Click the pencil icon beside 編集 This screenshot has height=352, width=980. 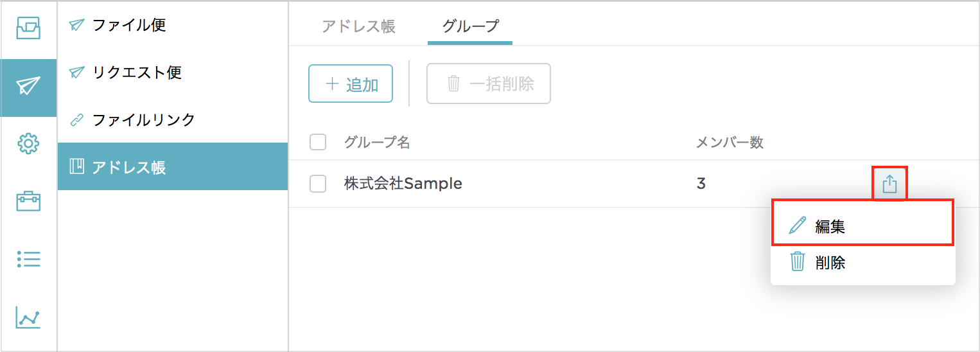coord(797,226)
